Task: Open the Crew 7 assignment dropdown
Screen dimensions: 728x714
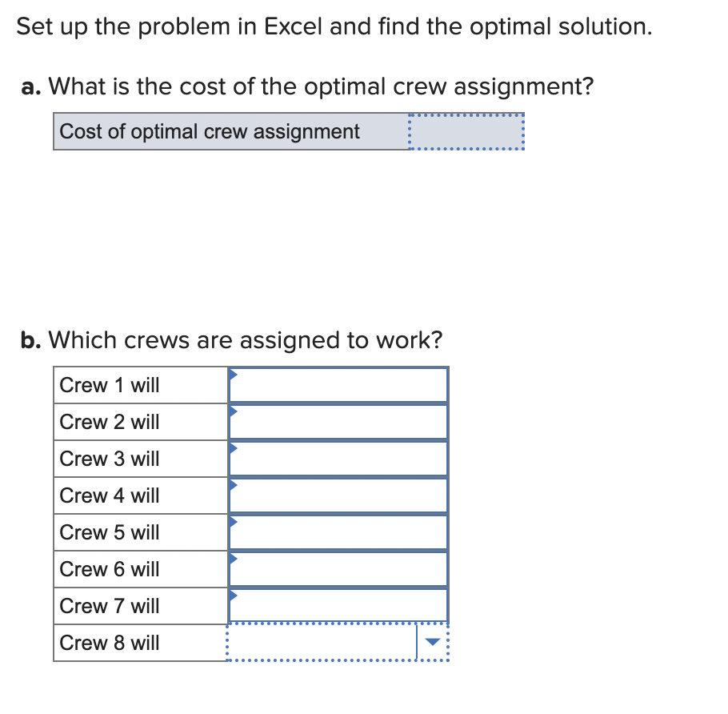Action: [x=338, y=606]
